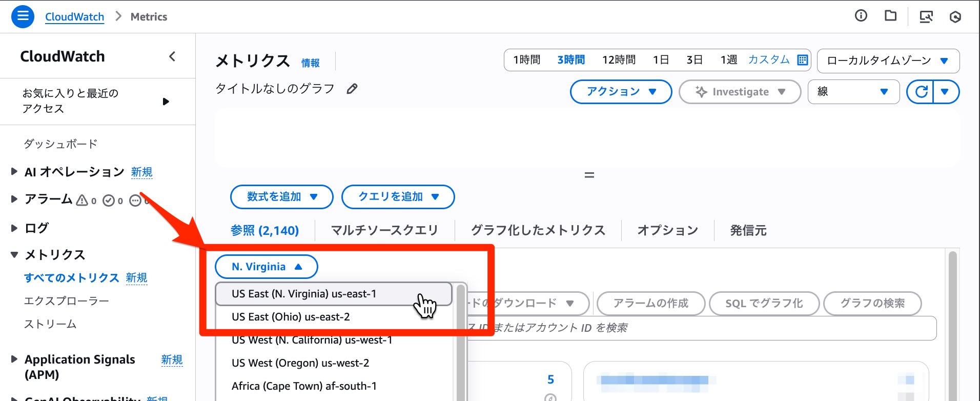This screenshot has width=980, height=401.
Task: Select the 12時間 time range
Action: pos(619,60)
